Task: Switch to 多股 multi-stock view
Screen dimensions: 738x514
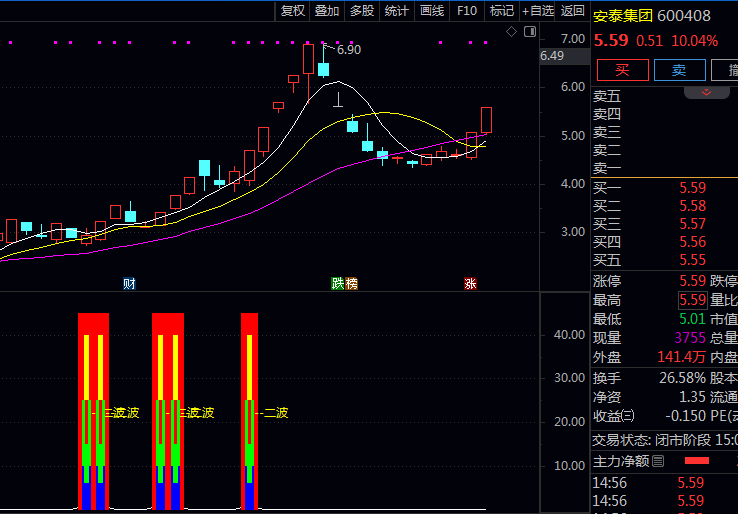Action: 361,11
